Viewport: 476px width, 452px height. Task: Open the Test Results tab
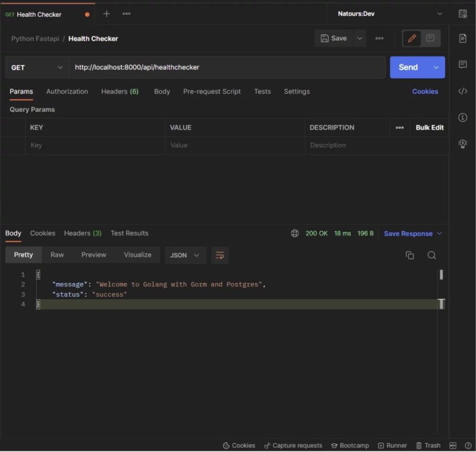(x=129, y=233)
